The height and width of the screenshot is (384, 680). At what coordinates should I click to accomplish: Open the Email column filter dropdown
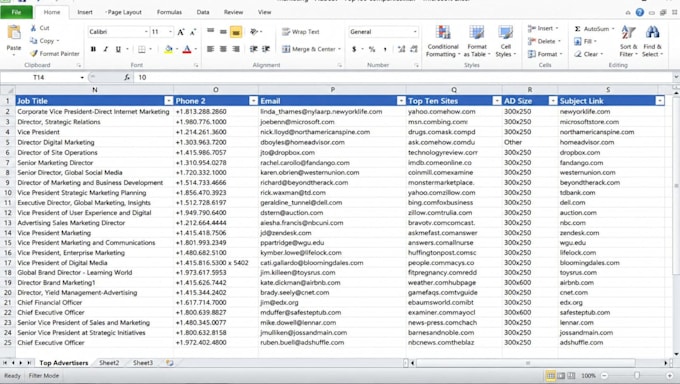[401, 101]
